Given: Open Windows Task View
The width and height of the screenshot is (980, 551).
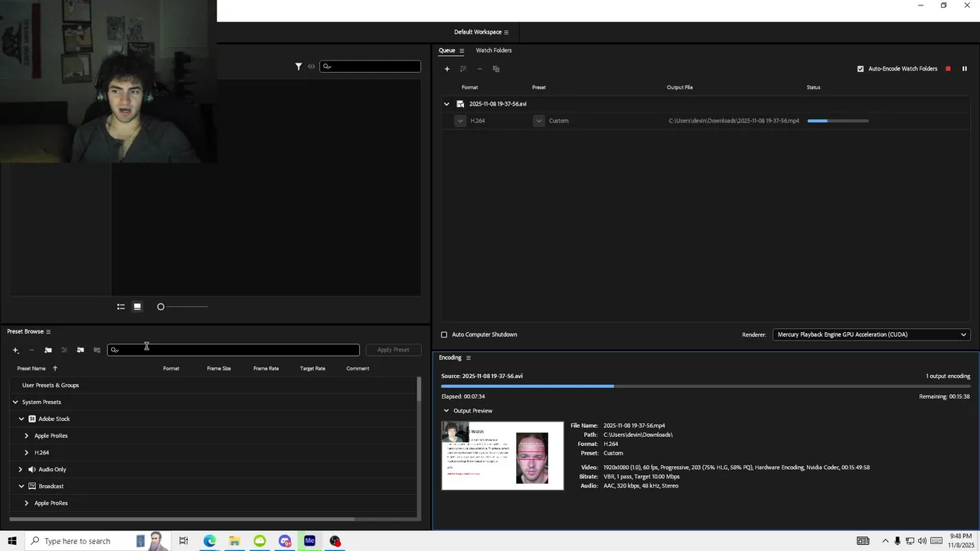Looking at the screenshot, I should [x=184, y=541].
